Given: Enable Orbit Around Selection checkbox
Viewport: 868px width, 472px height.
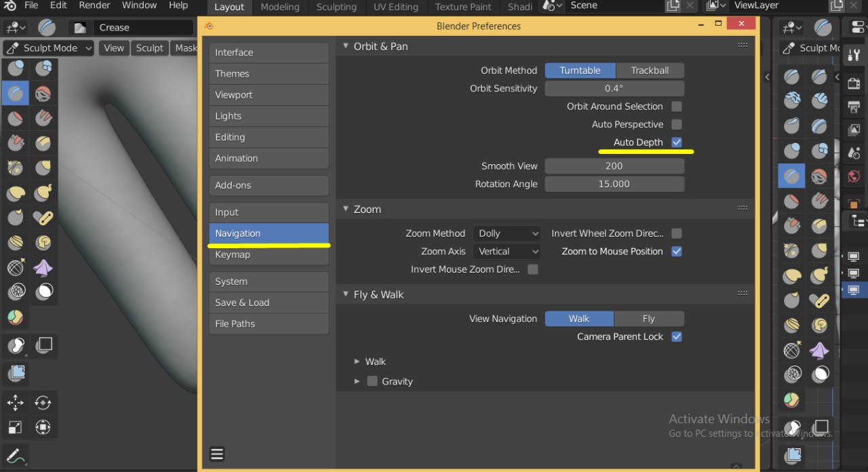Looking at the screenshot, I should (676, 106).
